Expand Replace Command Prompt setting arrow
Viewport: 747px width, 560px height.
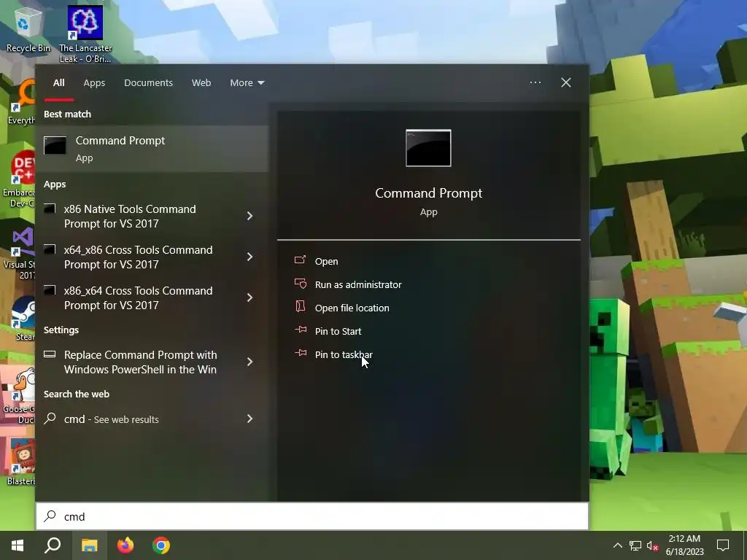[249, 362]
